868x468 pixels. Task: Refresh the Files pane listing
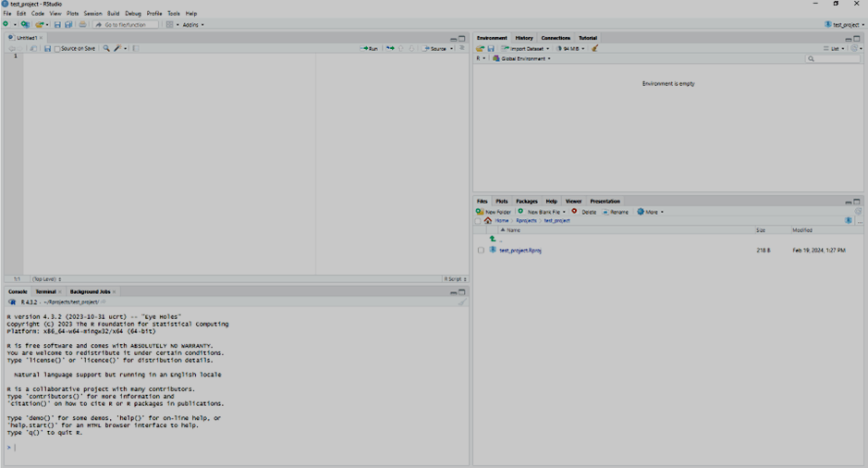coord(858,212)
